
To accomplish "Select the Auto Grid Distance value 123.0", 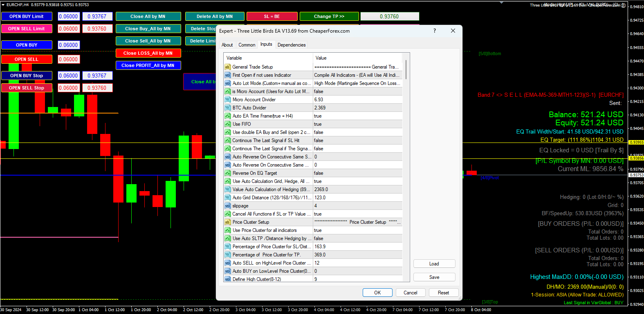I will pyautogui.click(x=358, y=198).
